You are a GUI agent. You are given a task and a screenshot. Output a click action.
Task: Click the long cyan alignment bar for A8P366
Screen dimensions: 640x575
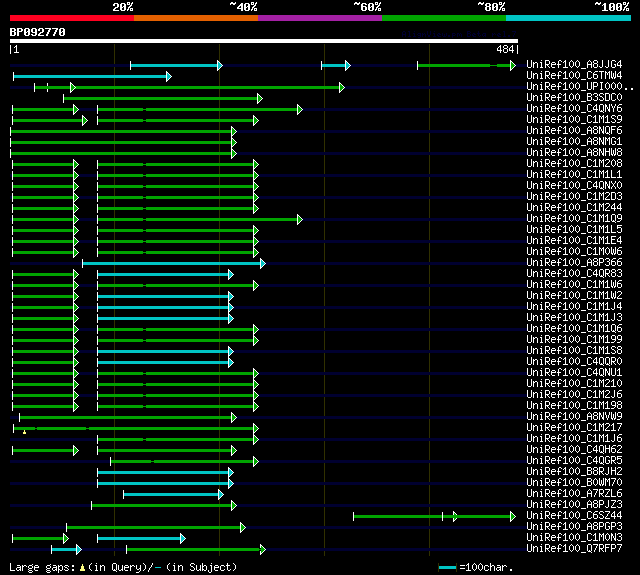click(174, 264)
